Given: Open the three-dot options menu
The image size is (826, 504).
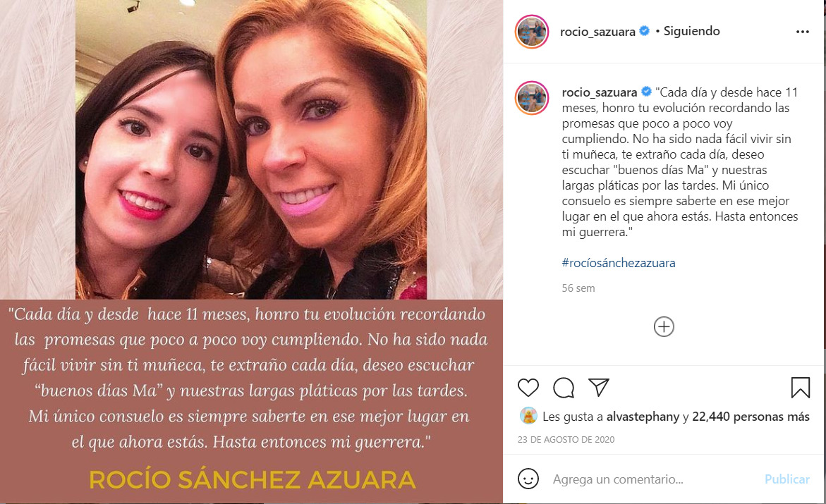Looking at the screenshot, I should (802, 32).
